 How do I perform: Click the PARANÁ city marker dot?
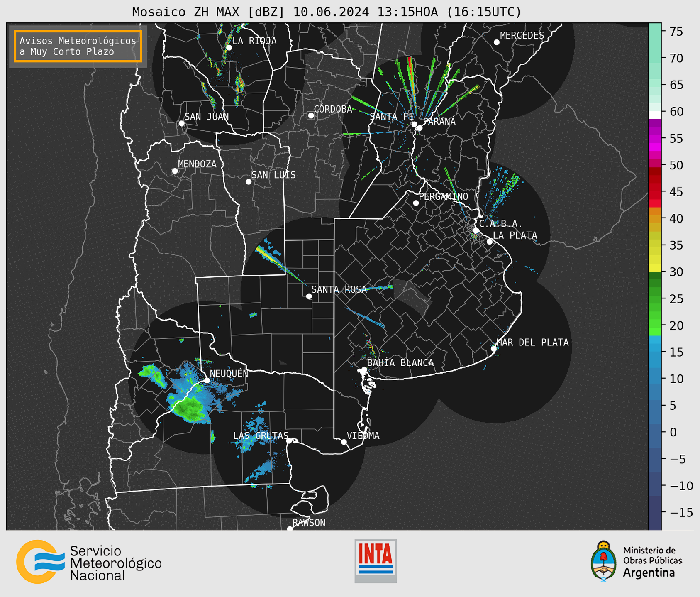420,128
